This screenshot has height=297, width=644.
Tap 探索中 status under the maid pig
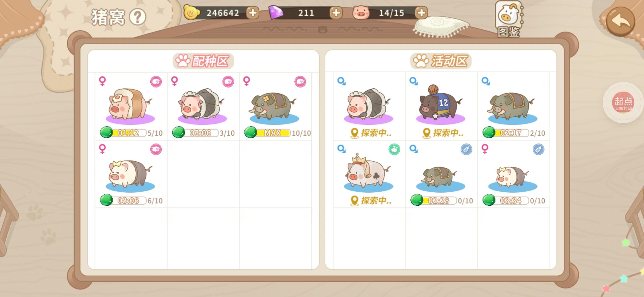click(x=371, y=133)
